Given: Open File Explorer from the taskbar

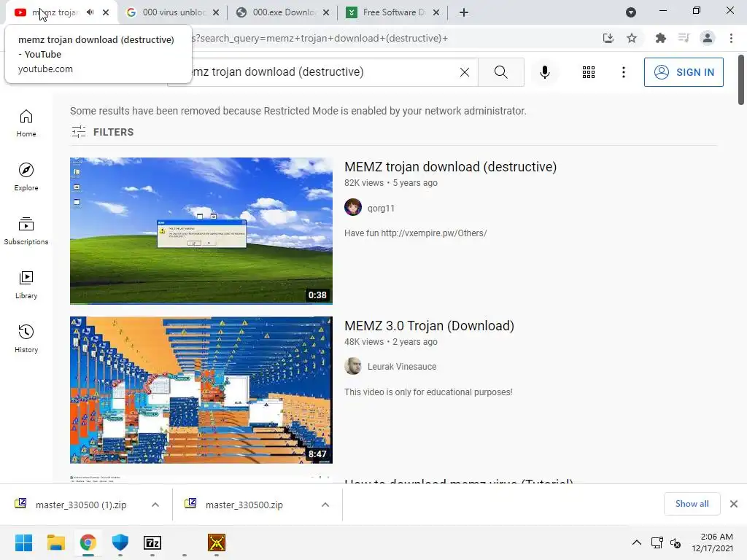Looking at the screenshot, I should pos(55,542).
